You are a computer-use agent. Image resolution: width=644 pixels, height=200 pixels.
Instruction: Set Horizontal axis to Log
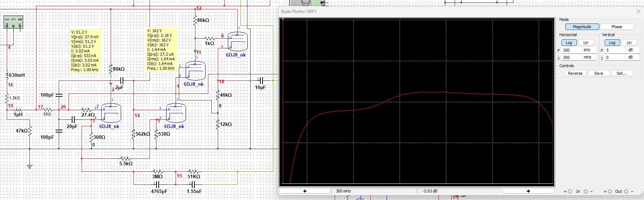(x=569, y=43)
